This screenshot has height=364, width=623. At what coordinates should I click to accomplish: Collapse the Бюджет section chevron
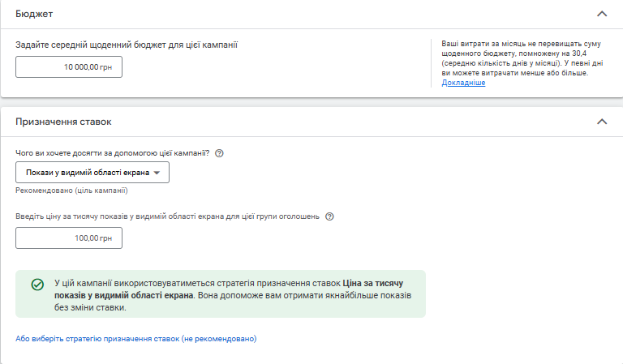pyautogui.click(x=601, y=14)
